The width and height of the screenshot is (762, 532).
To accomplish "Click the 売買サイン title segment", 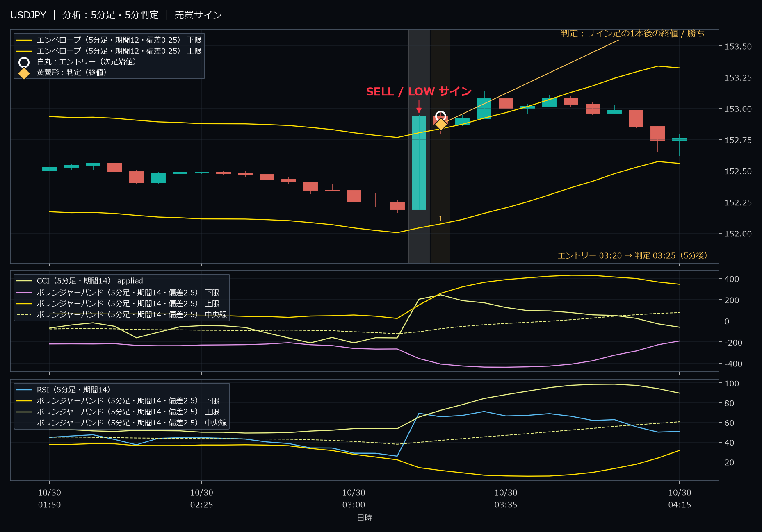I will pos(198,15).
